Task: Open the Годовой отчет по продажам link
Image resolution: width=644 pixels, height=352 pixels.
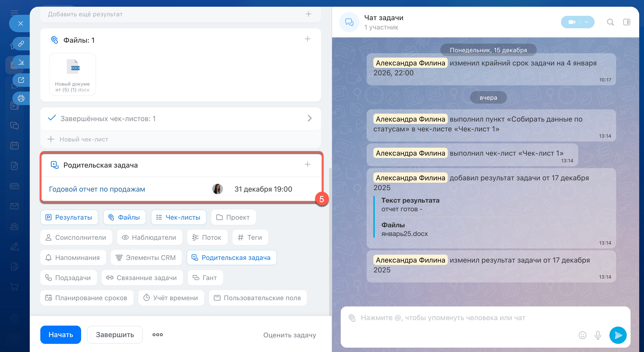Action: point(97,189)
